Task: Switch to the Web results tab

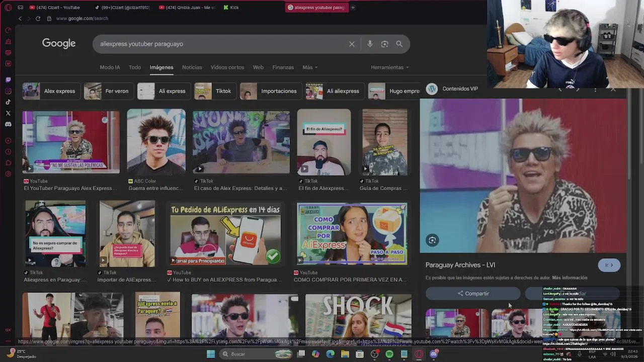Action: (258, 67)
